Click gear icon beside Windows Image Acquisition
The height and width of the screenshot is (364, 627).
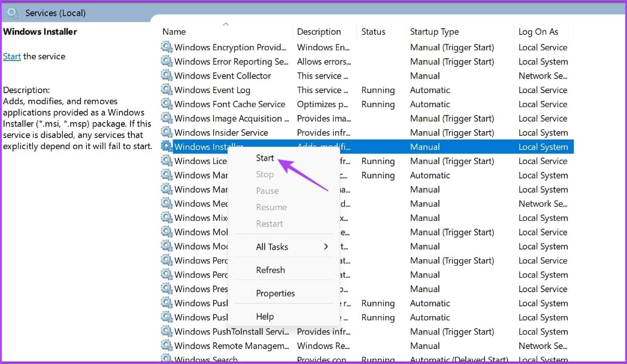(166, 119)
